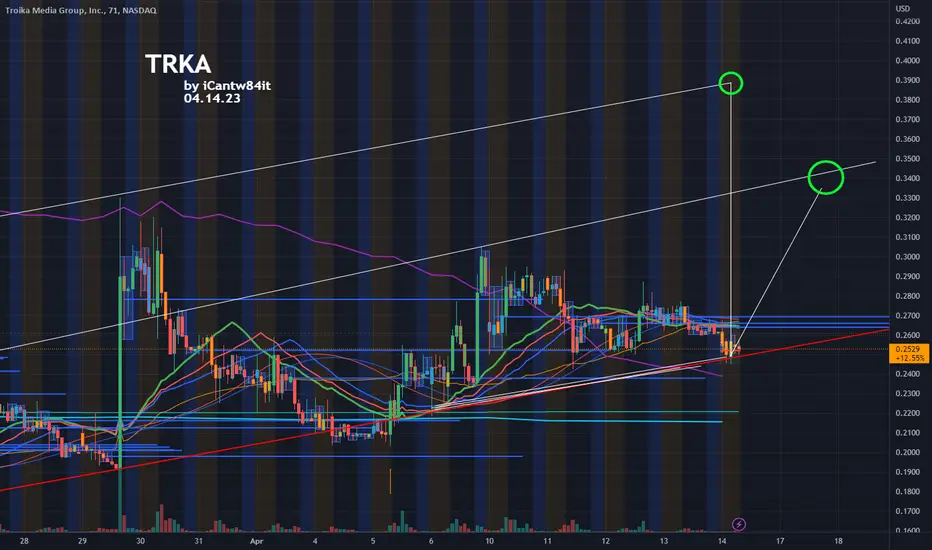The image size is (932, 550).
Task: Select the 04.14.23 date annotation
Action: [212, 99]
